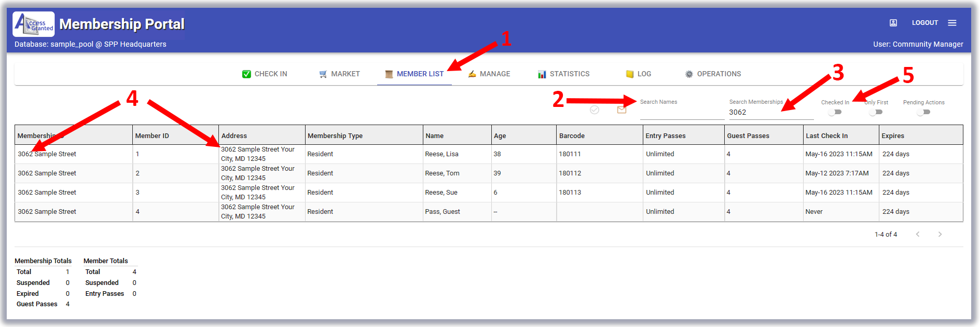
Task: Click the green checkmark Check In icon
Action: [x=246, y=74]
